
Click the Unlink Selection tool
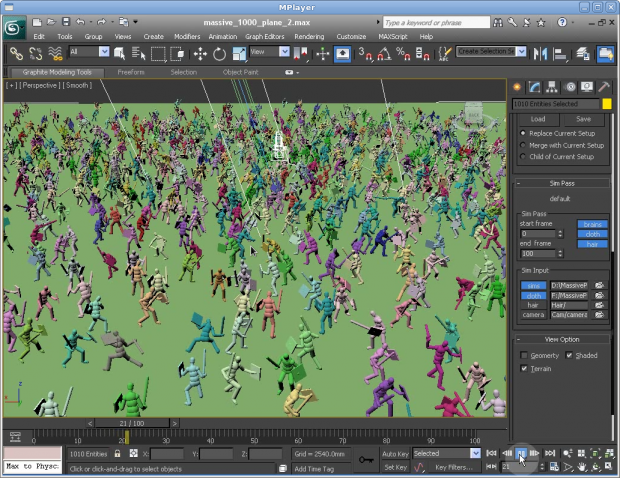[x=36, y=53]
